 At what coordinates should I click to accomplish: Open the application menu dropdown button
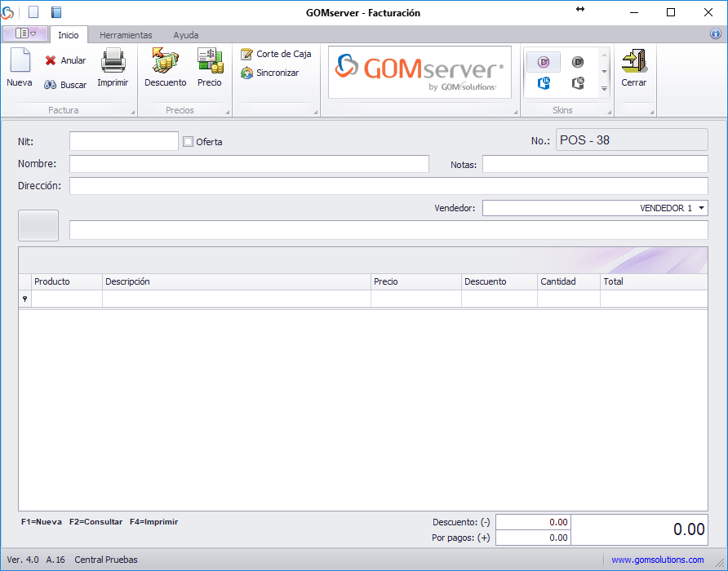tap(25, 33)
